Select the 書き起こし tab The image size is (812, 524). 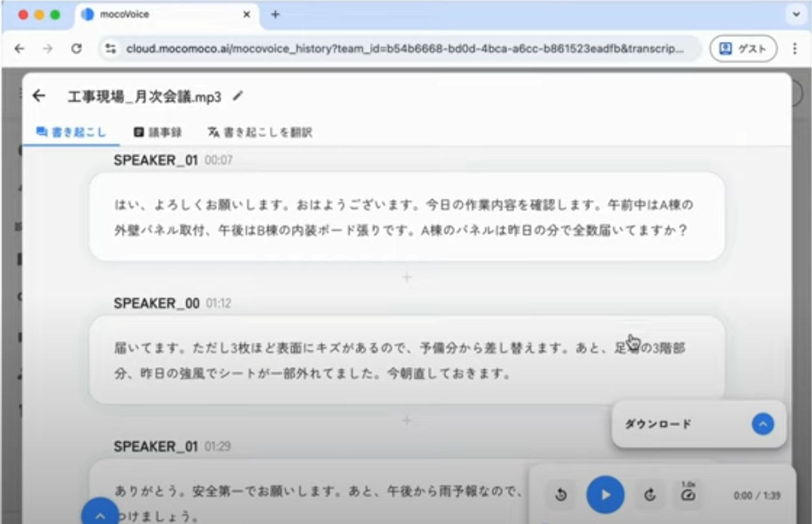click(x=71, y=132)
